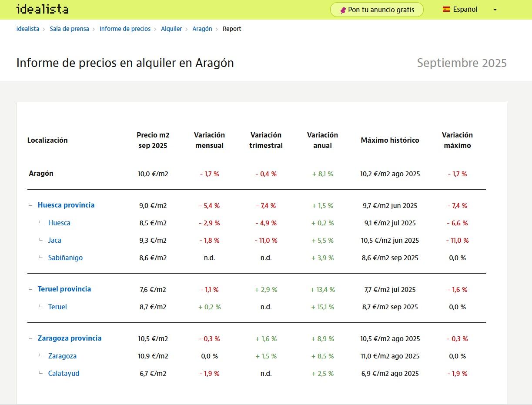Select Aragón in the breadcrumb trail

point(202,29)
